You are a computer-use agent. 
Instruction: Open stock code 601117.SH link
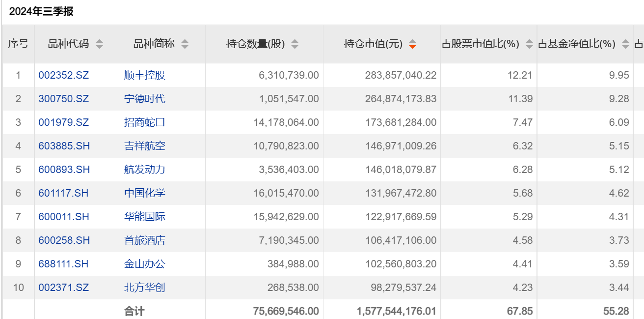(64, 193)
